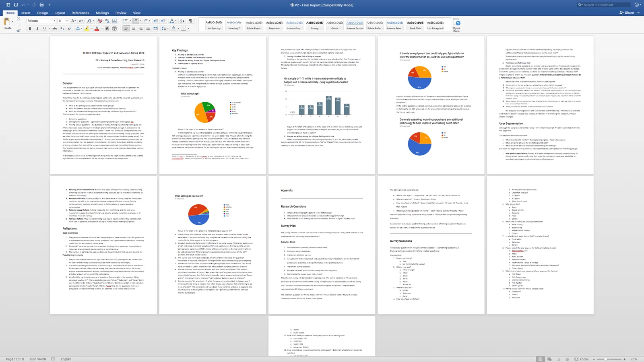This screenshot has width=644, height=362.
Task: Go to the References tab
Action: click(80, 13)
